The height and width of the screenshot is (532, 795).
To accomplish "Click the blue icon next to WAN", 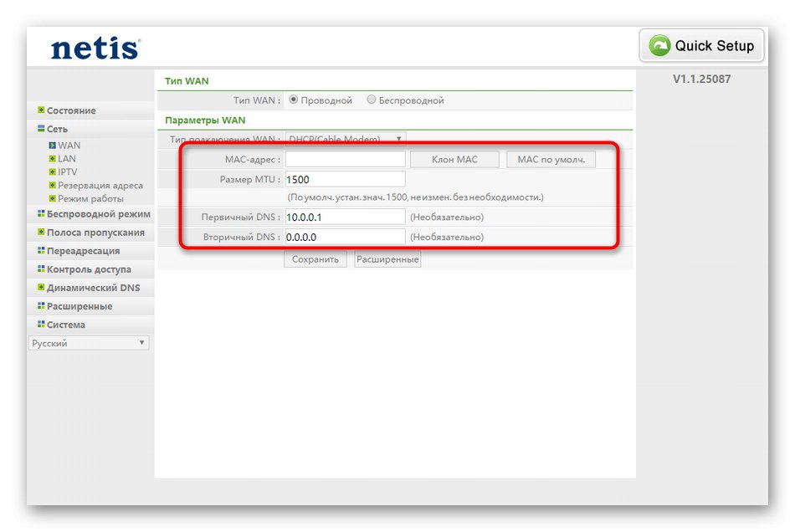I will [x=52, y=146].
